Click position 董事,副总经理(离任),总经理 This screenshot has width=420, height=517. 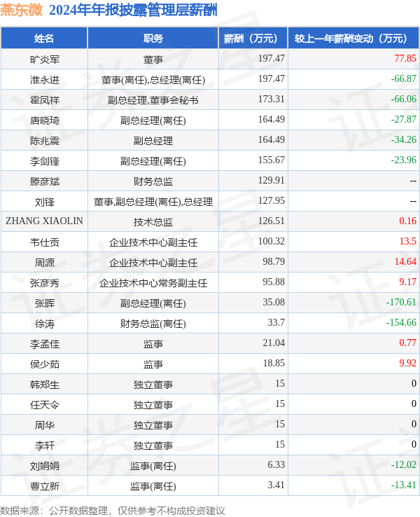click(x=153, y=202)
